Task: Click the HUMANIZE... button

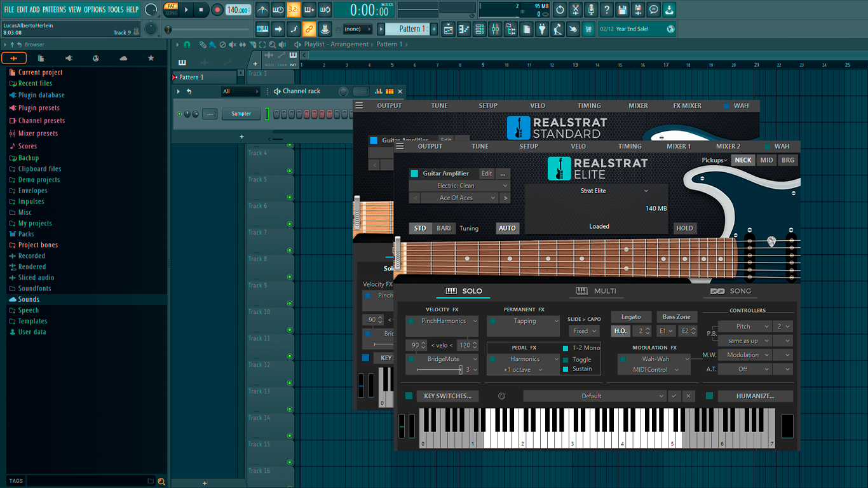Action: click(x=755, y=396)
